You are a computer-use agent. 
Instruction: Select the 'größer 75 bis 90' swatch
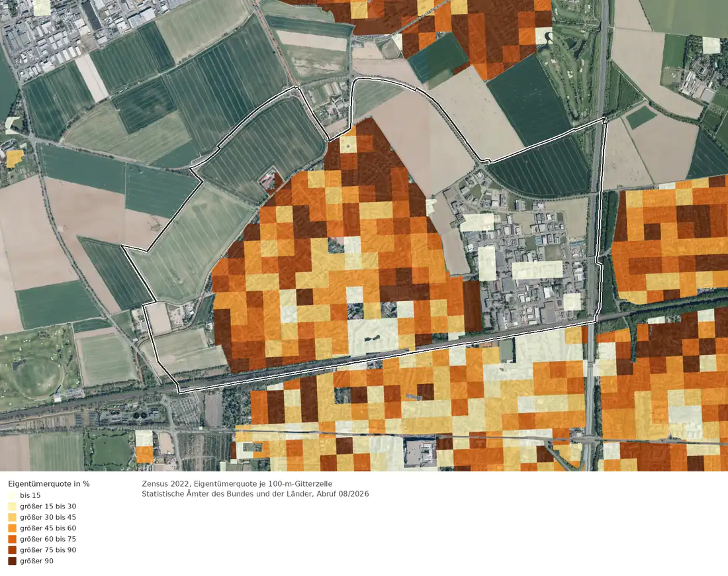[12, 550]
